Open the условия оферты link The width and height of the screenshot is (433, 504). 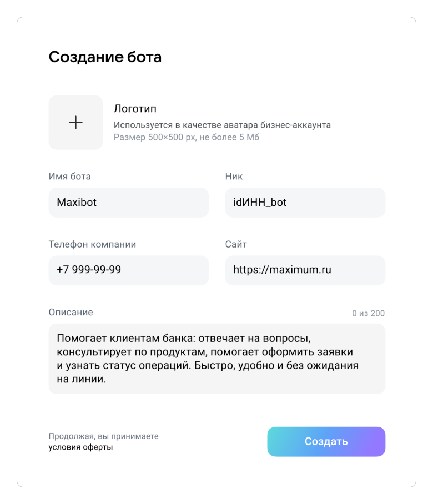(80, 447)
